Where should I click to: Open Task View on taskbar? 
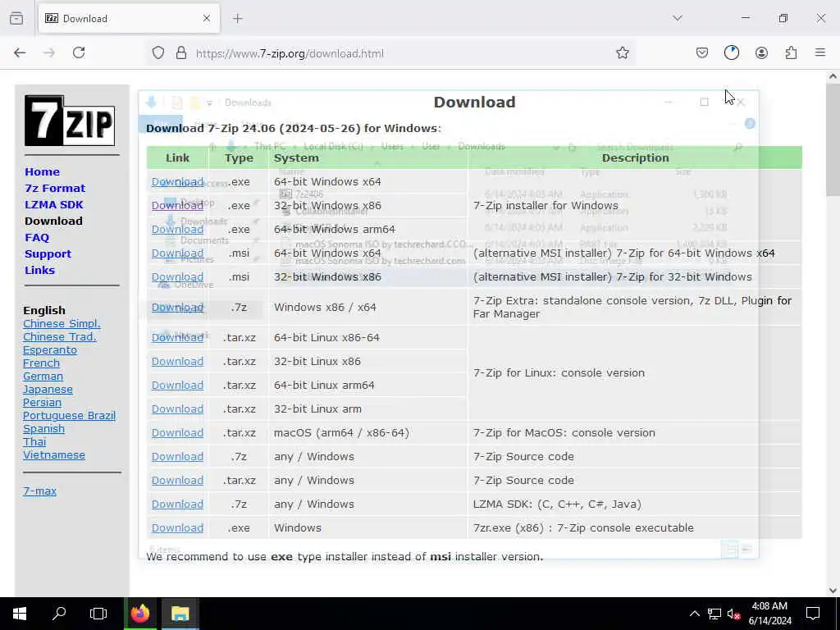coord(98,614)
